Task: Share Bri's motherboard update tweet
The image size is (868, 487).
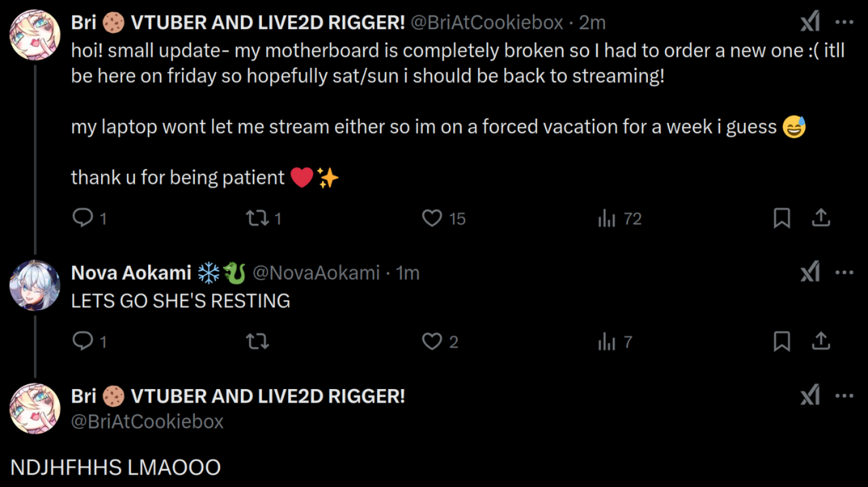Action: [x=820, y=218]
